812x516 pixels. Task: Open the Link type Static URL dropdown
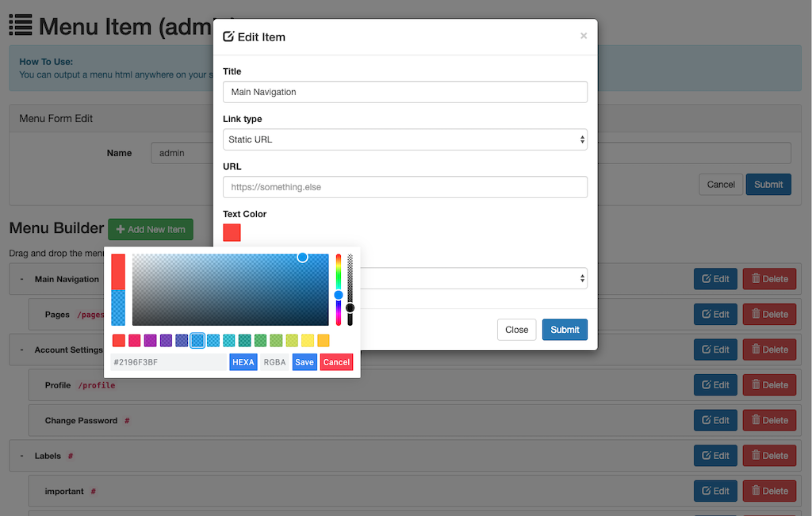click(x=405, y=140)
